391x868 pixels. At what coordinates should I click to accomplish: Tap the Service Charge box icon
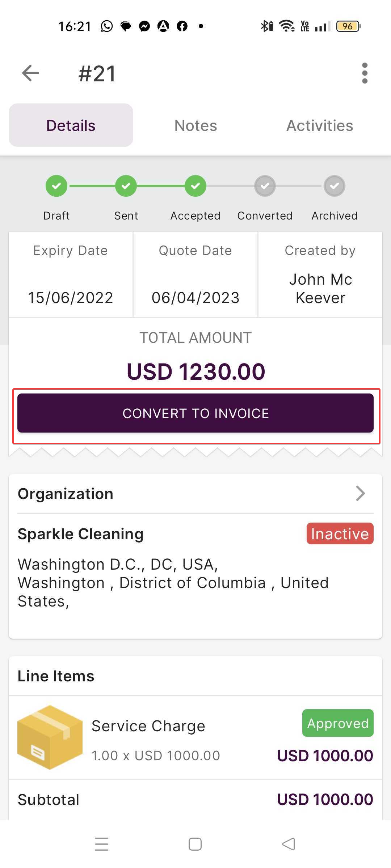(50, 737)
